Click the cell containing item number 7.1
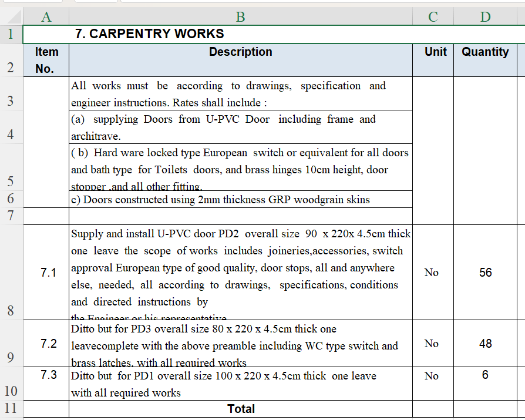 click(46, 272)
